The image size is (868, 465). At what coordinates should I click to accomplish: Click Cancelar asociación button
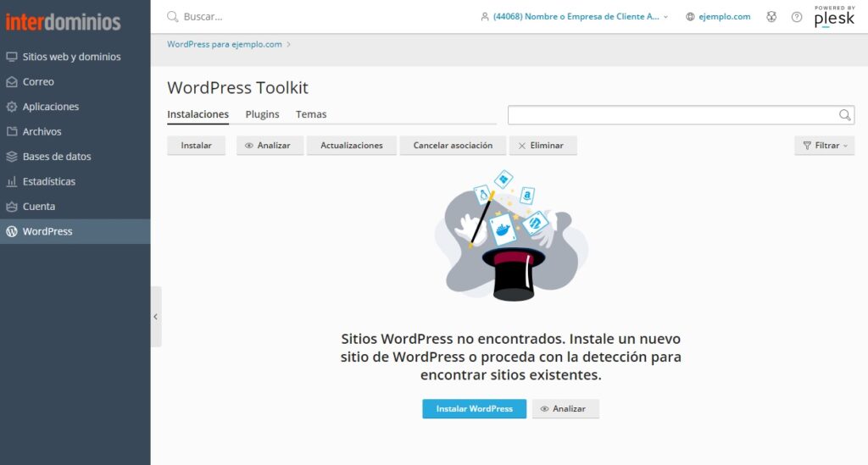[x=453, y=146]
